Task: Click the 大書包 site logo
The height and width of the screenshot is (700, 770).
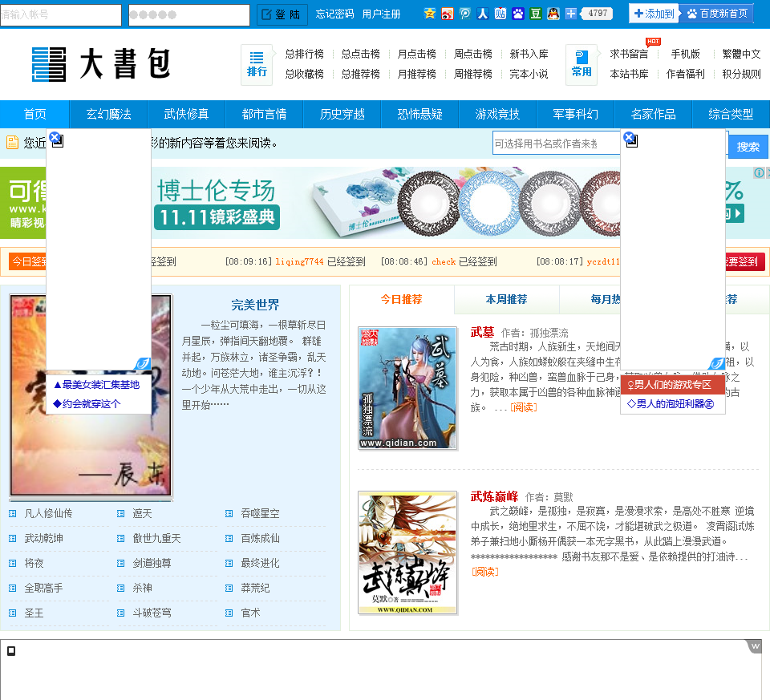Action: click(101, 64)
